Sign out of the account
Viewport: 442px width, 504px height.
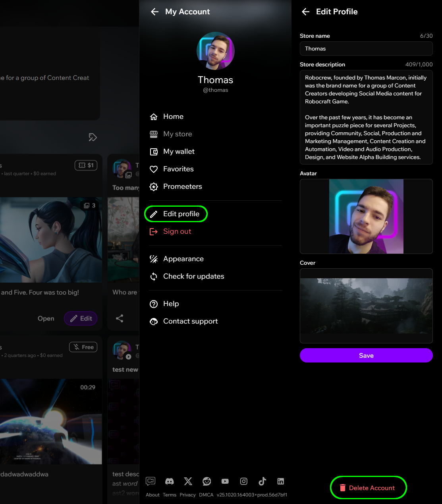(177, 231)
